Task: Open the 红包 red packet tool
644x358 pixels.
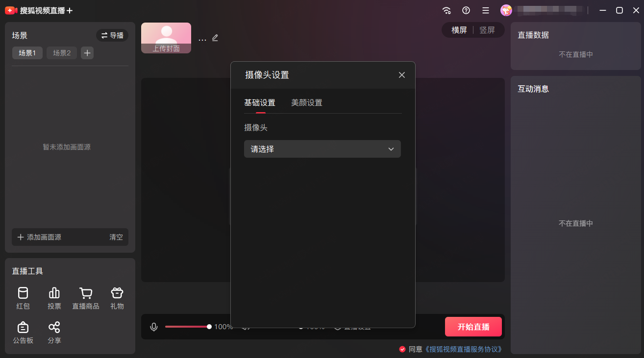Action: pos(23,298)
